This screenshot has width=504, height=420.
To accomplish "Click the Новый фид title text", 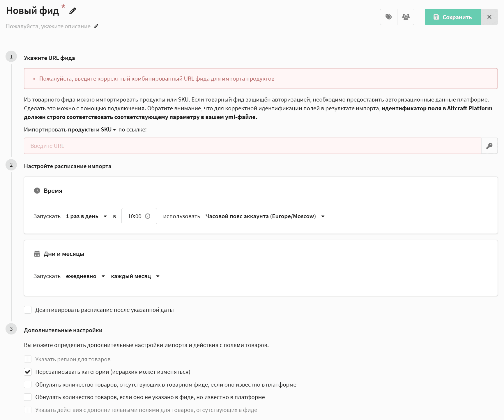I will click(32, 11).
